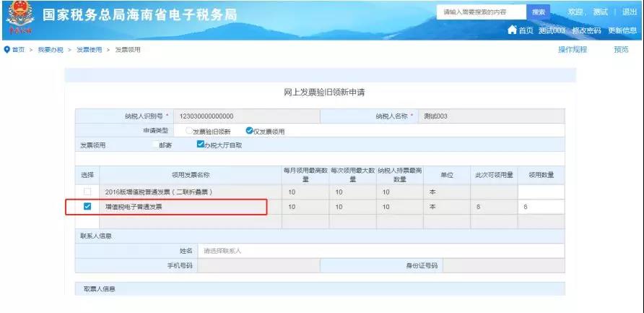
Task: Open the 修改密码 link in the header
Action: 586,30
